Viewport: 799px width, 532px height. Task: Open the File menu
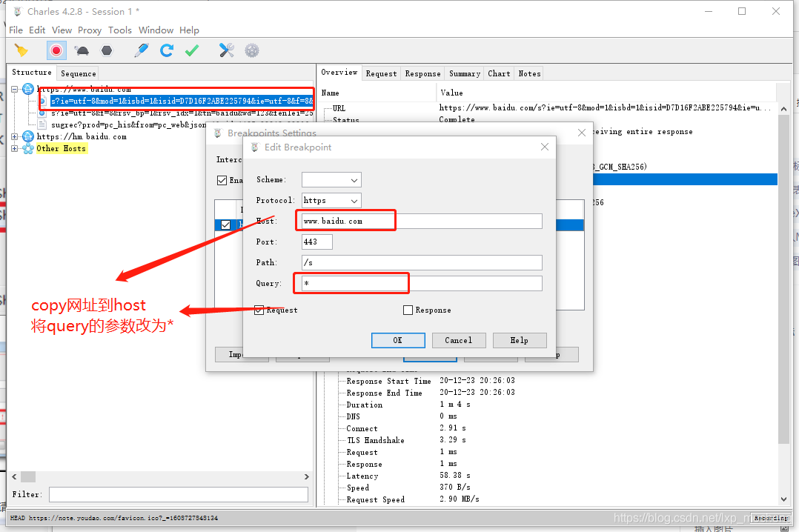16,30
